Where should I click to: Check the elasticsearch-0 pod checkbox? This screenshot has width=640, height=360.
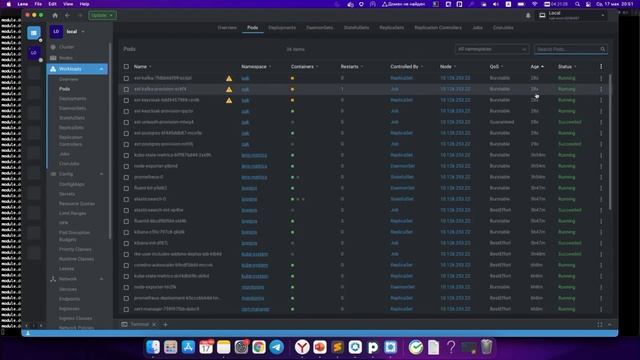click(x=126, y=199)
